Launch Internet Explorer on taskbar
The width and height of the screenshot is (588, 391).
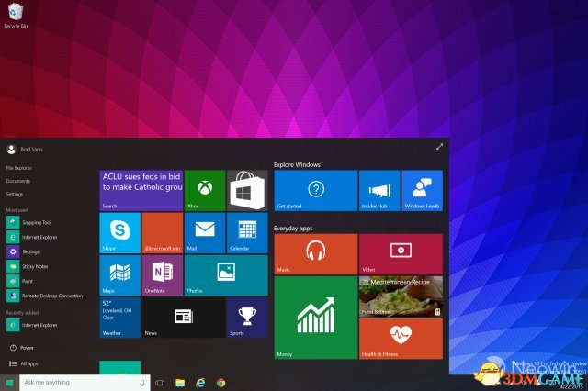click(x=201, y=383)
